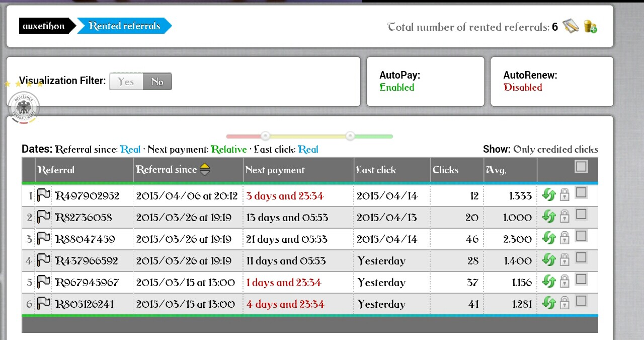Click referral name R82736058

[84, 218]
